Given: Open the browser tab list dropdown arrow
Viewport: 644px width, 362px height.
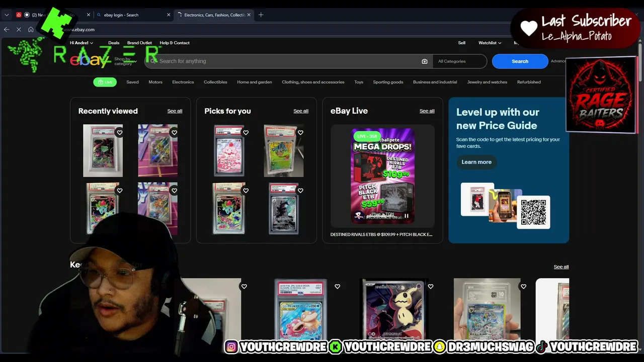Looking at the screenshot, I should (7, 15).
